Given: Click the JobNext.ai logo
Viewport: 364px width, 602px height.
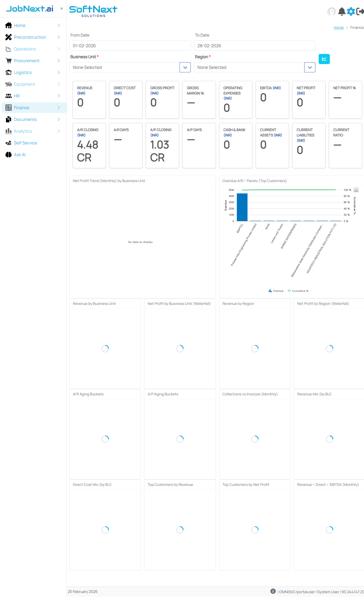Looking at the screenshot, I should click(x=30, y=9).
